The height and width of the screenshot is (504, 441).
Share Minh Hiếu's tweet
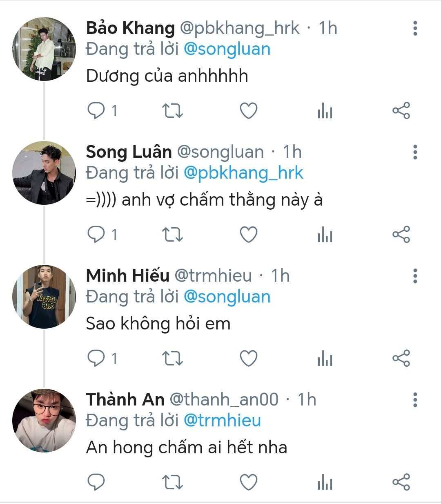[x=401, y=358]
